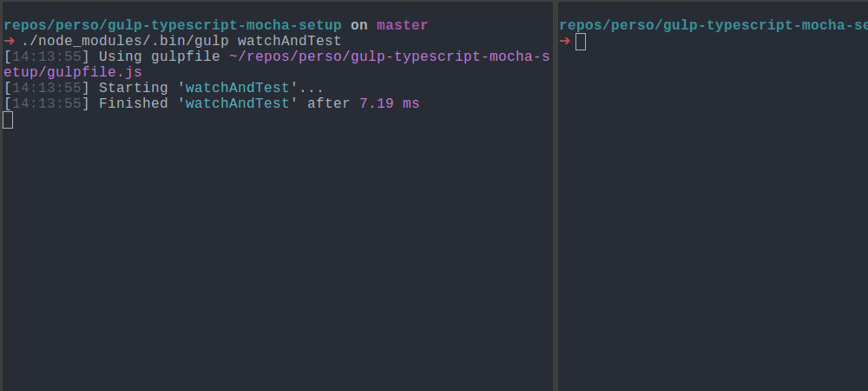Click the vertical divider between terminal panes

click(x=556, y=195)
